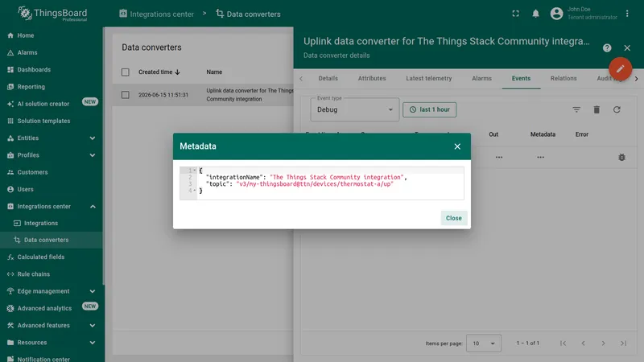Open Metadata column ellipsis
The height and width of the screenshot is (362, 644).
[x=540, y=157]
